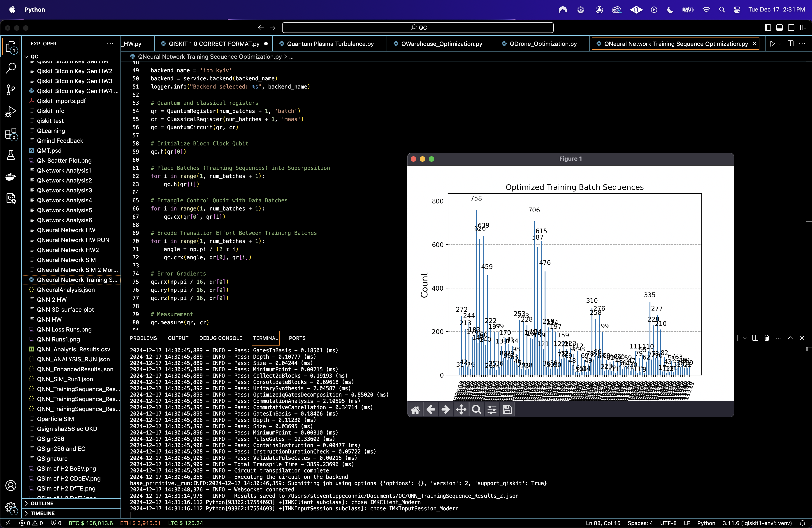This screenshot has height=528, width=812.
Task: Click the matplotlib Back arrow icon
Action: [431, 410]
